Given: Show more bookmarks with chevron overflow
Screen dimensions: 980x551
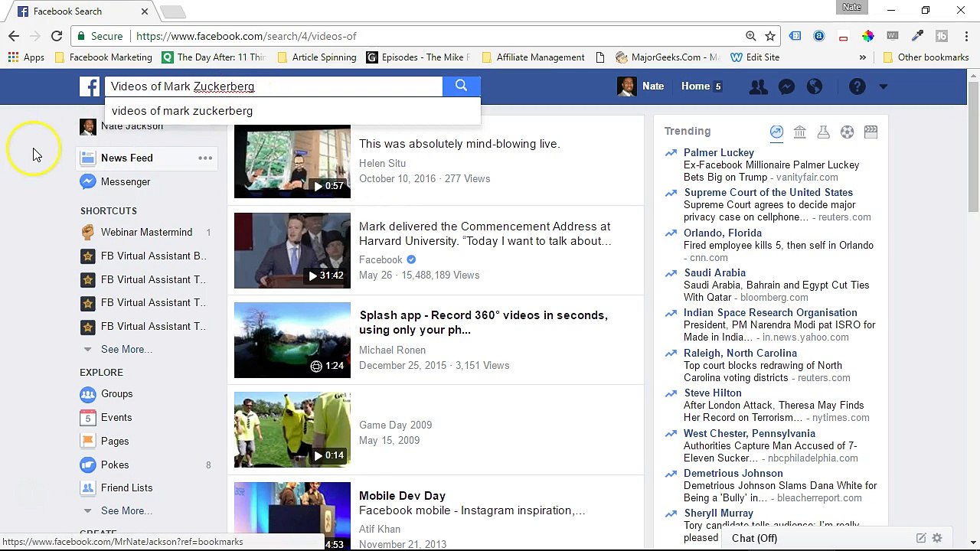Looking at the screenshot, I should pyautogui.click(x=863, y=57).
